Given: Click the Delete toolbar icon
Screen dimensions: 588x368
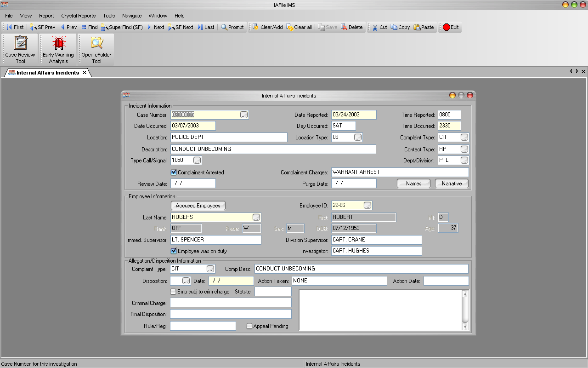Looking at the screenshot, I should [x=344, y=27].
